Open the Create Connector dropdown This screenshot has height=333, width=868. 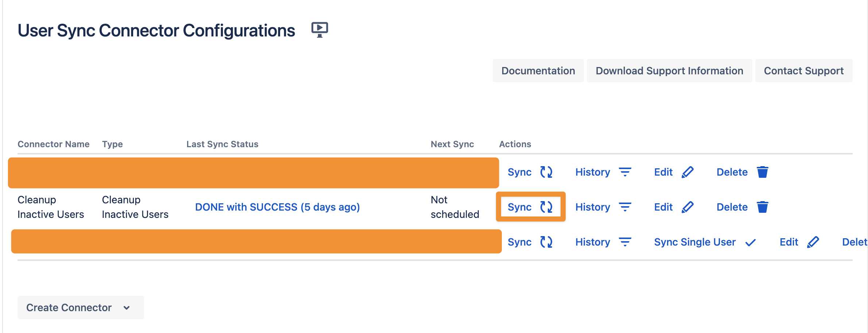[x=81, y=307]
